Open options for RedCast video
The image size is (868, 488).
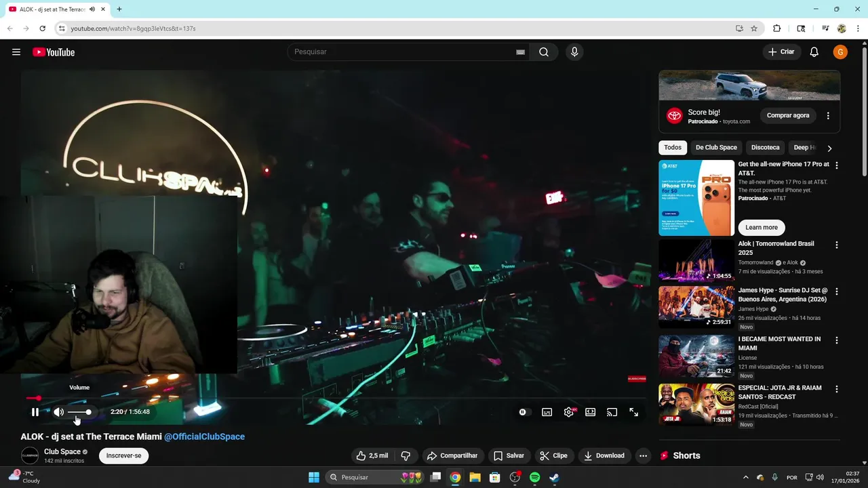[x=836, y=389]
